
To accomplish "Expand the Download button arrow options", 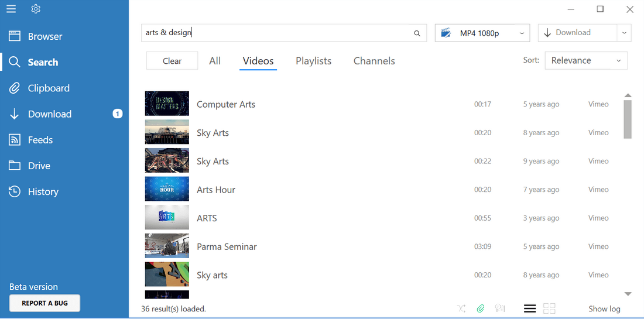I will [624, 33].
